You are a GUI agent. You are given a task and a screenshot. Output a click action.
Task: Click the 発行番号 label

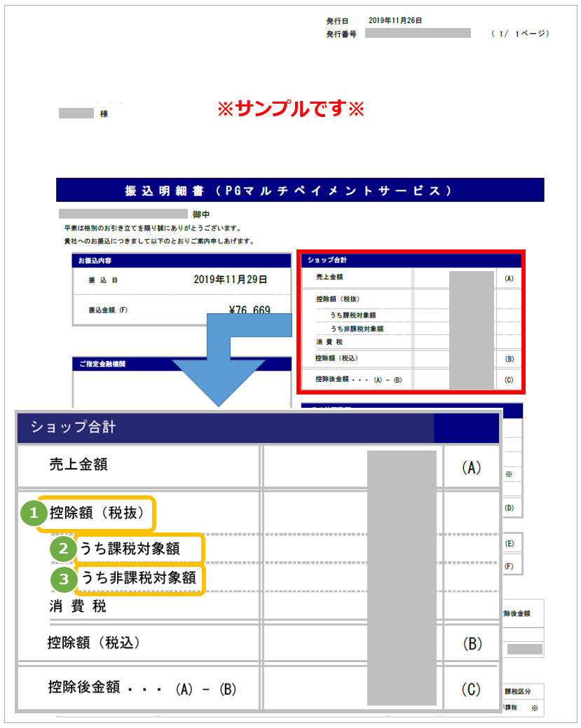(341, 34)
